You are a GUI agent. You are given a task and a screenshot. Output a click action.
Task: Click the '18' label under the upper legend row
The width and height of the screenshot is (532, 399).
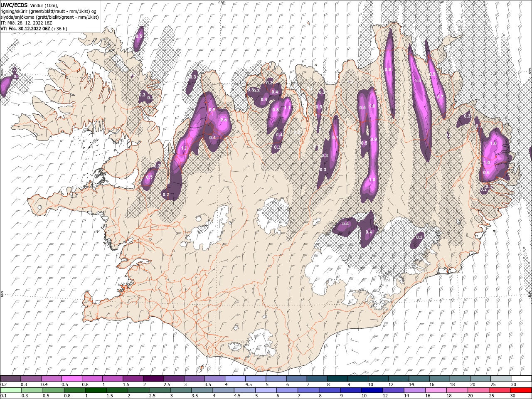[x=453, y=384]
